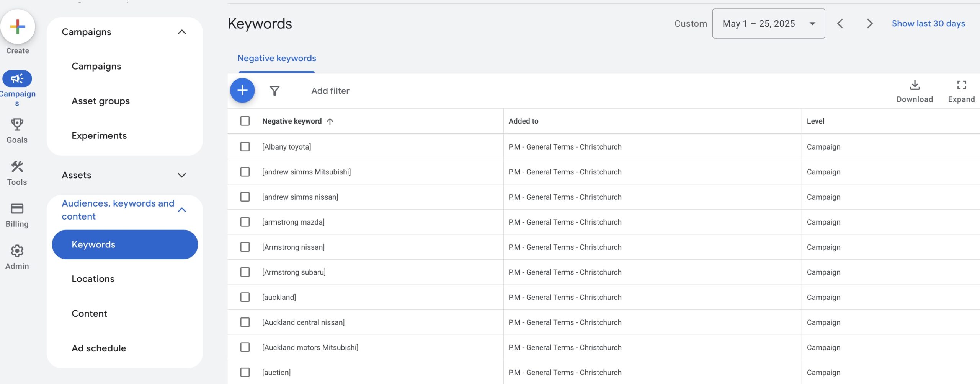This screenshot has height=384, width=980.
Task: Click the [Armstrong nissan] keyword text
Action: click(x=293, y=247)
